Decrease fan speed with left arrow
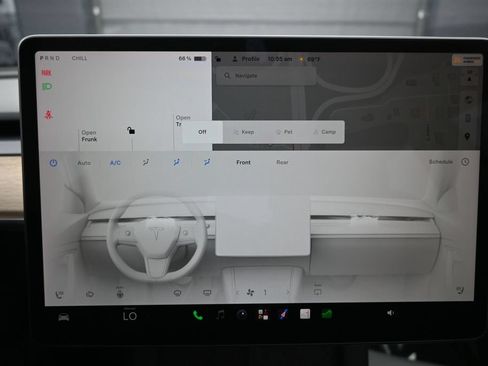This screenshot has height=366, width=488. [237, 293]
